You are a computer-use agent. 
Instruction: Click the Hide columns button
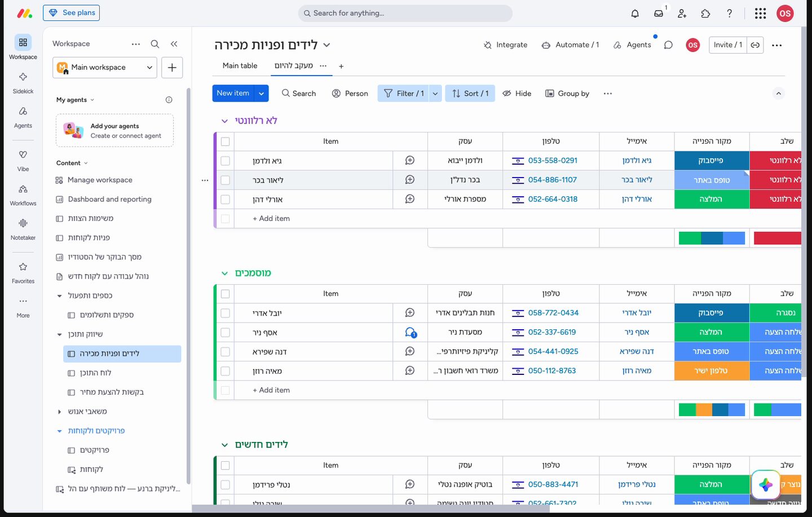coord(517,94)
